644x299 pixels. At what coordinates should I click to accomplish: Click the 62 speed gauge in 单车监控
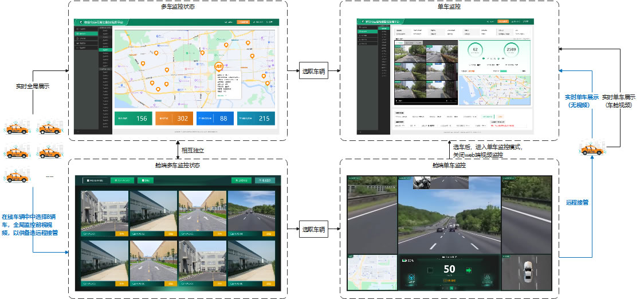click(475, 50)
